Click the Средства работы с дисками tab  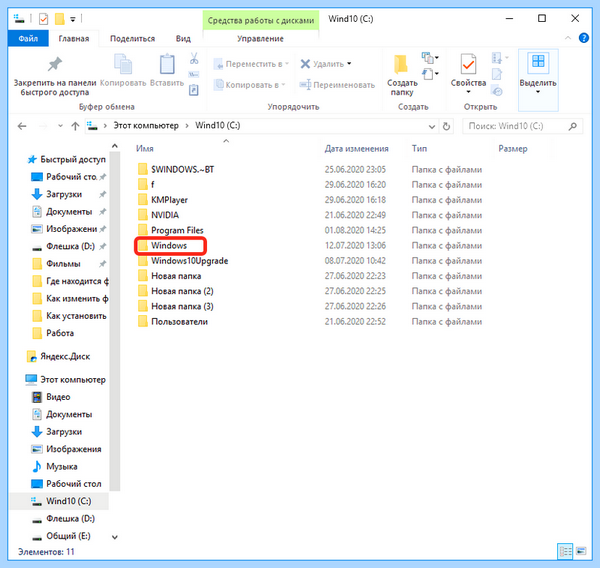coord(261,21)
